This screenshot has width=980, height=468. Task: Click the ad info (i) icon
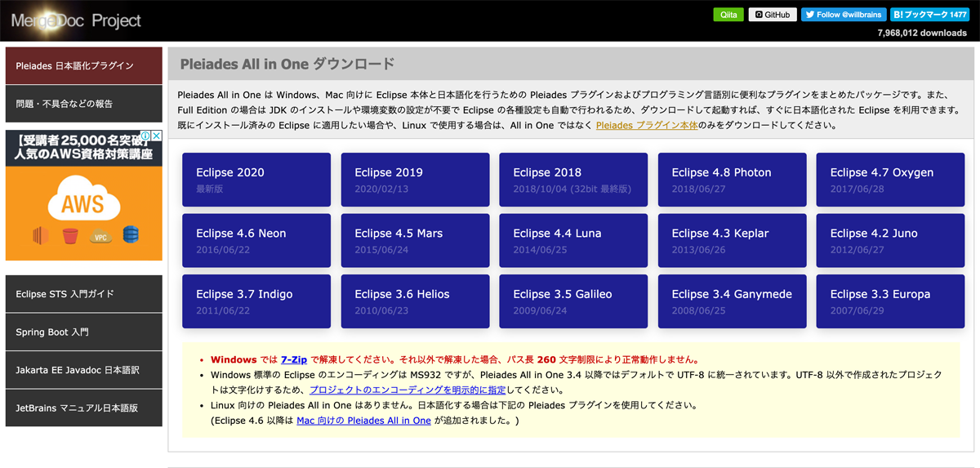147,136
